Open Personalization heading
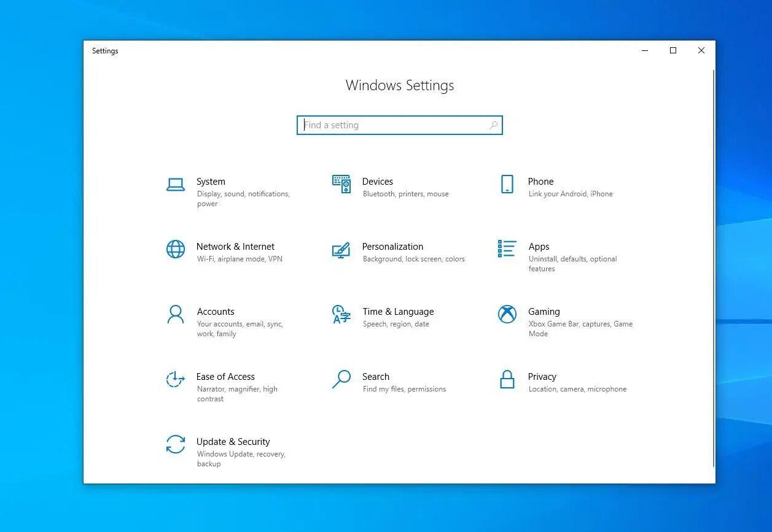Viewport: 772px width, 532px height. click(x=392, y=247)
